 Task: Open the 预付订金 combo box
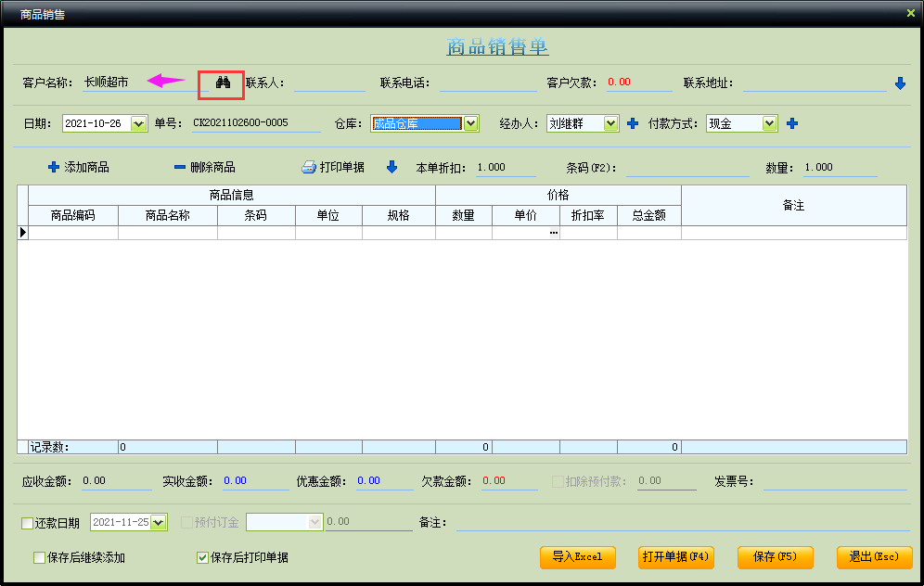pyautogui.click(x=284, y=522)
